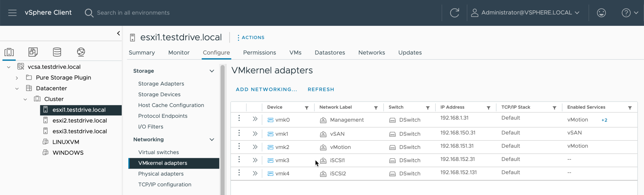Expand the Pure Storage Plugin folder
This screenshot has width=644, height=195.
pos(17,78)
